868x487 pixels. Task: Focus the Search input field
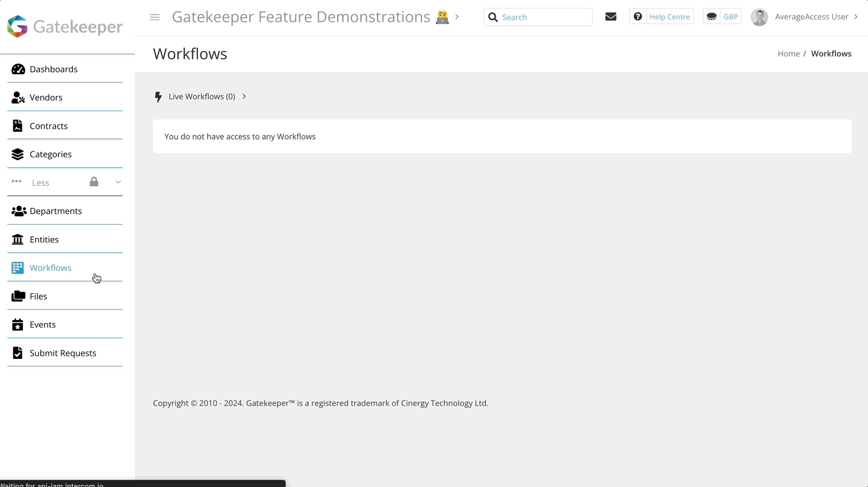pos(538,17)
